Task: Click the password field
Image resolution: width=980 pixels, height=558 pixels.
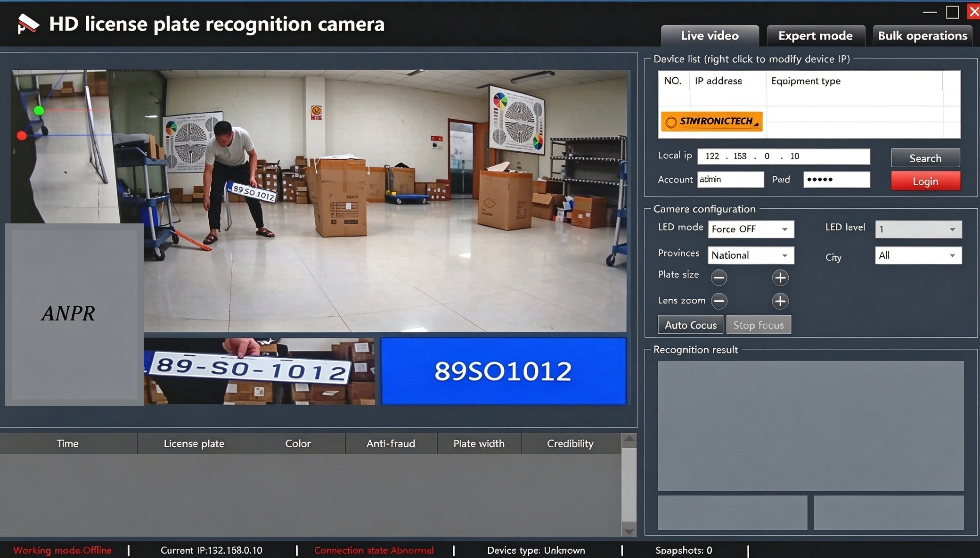Action: coord(836,180)
